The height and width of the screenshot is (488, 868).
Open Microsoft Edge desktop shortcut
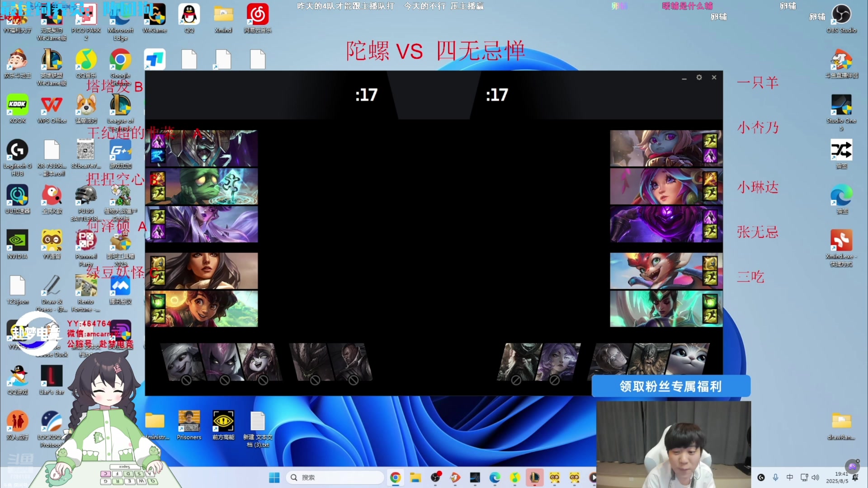120,23
